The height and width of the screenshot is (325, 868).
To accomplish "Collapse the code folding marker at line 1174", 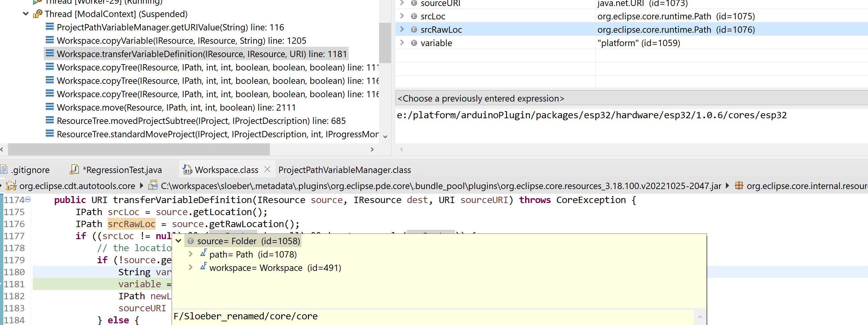I will coord(28,200).
